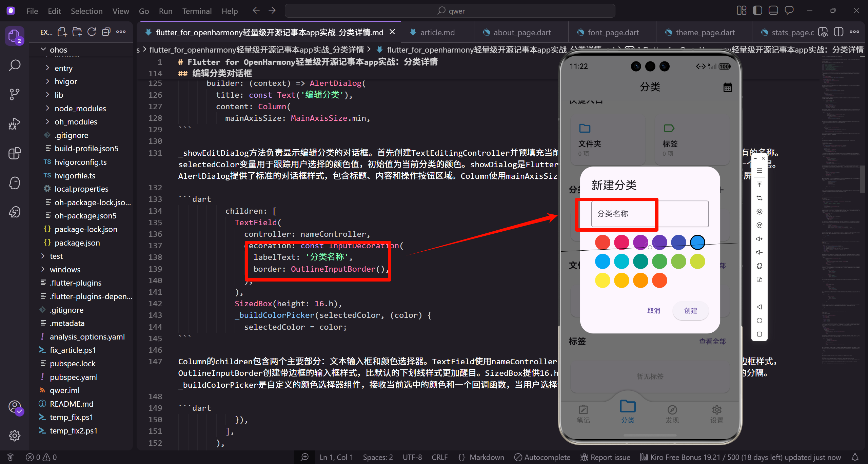Select the yellow color swatch
This screenshot has width=868, height=464.
tap(603, 281)
